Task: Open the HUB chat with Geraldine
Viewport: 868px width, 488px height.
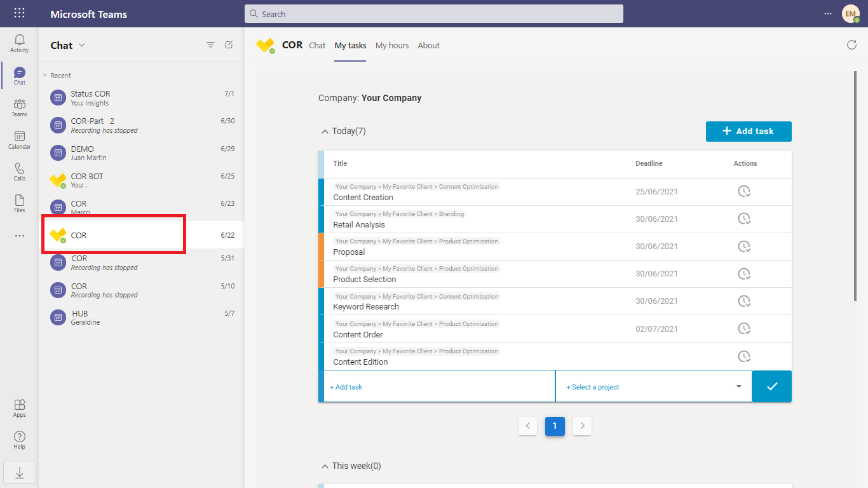Action: click(142, 318)
